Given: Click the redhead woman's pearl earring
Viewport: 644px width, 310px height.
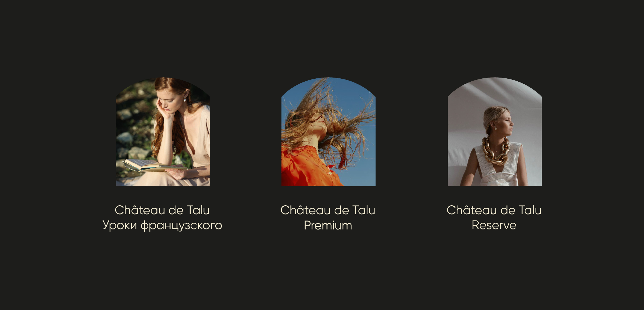Looking at the screenshot, I should point(185,100).
